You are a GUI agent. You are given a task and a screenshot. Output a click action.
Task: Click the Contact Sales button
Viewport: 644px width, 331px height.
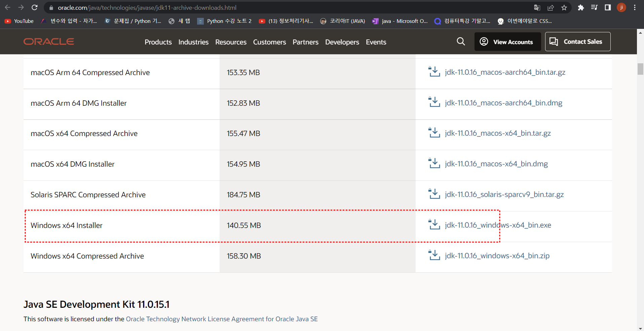[x=578, y=42]
